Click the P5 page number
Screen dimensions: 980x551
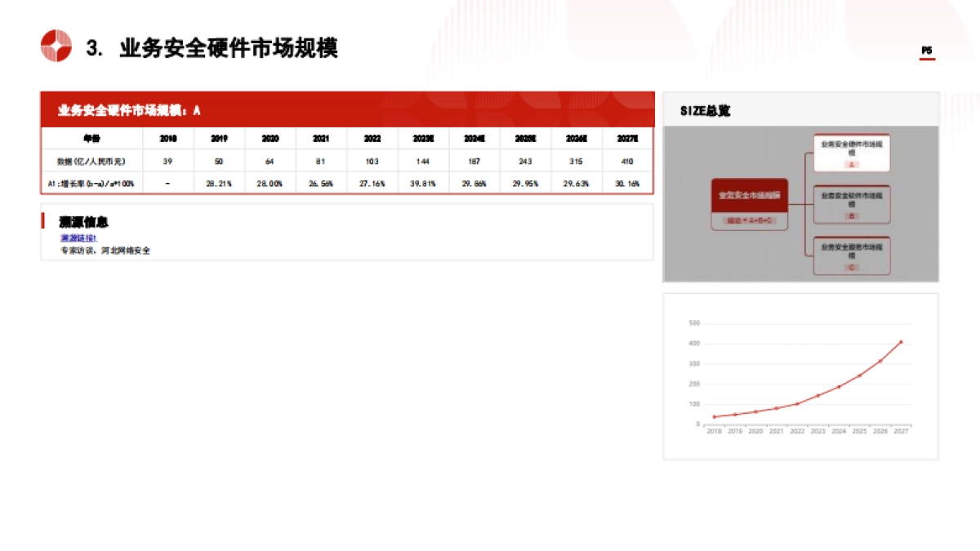point(927,49)
